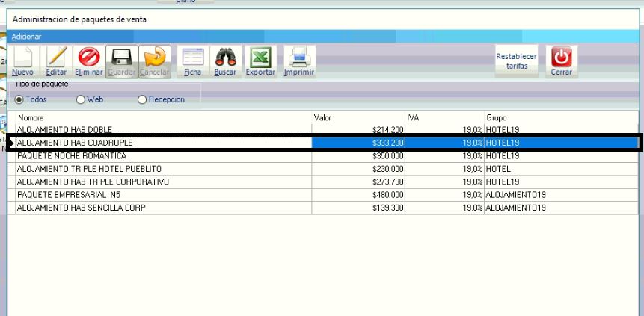
Task: Select ALOJAMIENTO HAB DOBLE row
Action: [x=64, y=130]
